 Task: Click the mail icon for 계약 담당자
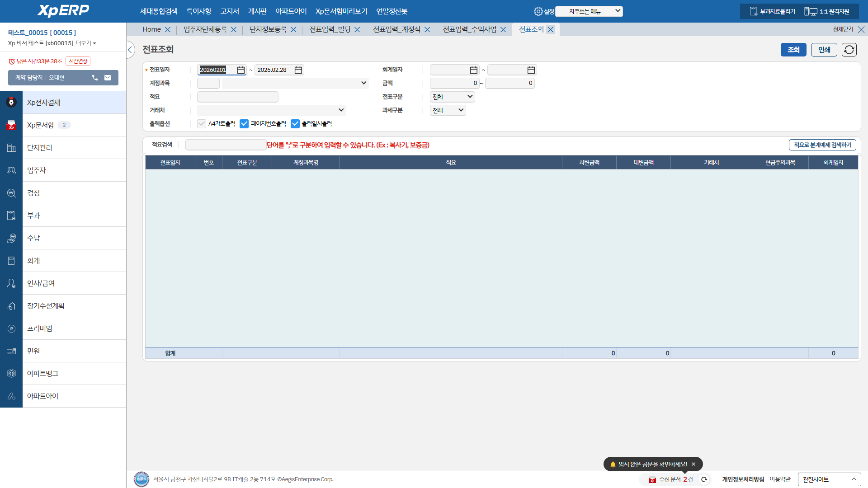click(108, 78)
